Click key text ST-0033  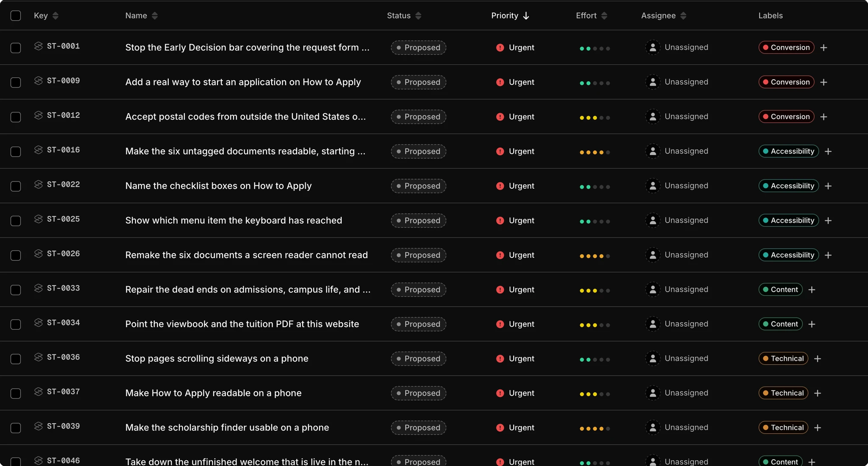[63, 288]
